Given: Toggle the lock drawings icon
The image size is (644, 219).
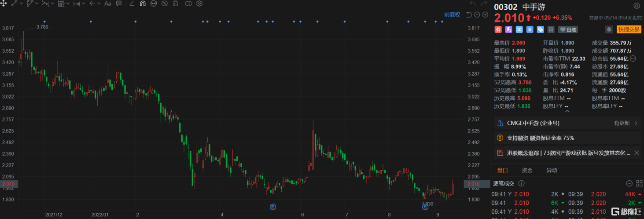Looking at the screenshot, I should pos(154,4).
